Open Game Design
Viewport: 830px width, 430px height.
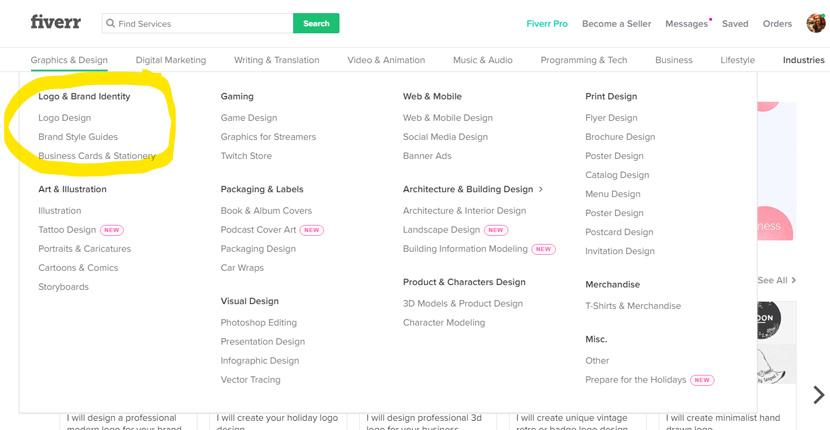[249, 118]
